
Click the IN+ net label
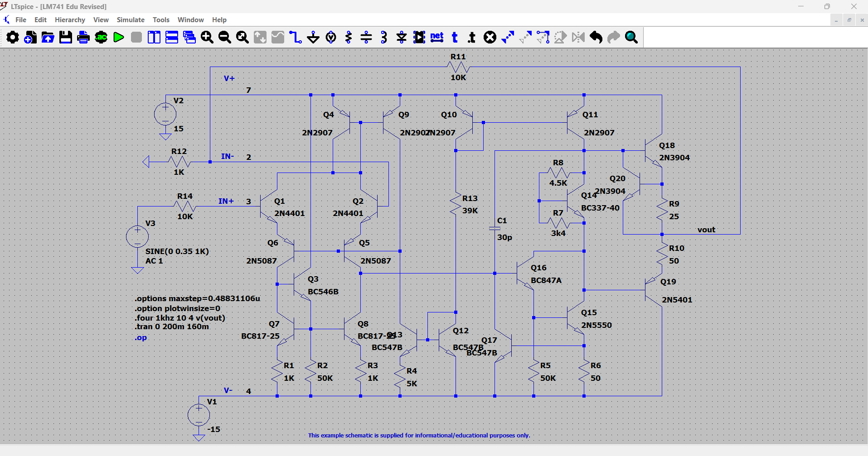point(226,201)
